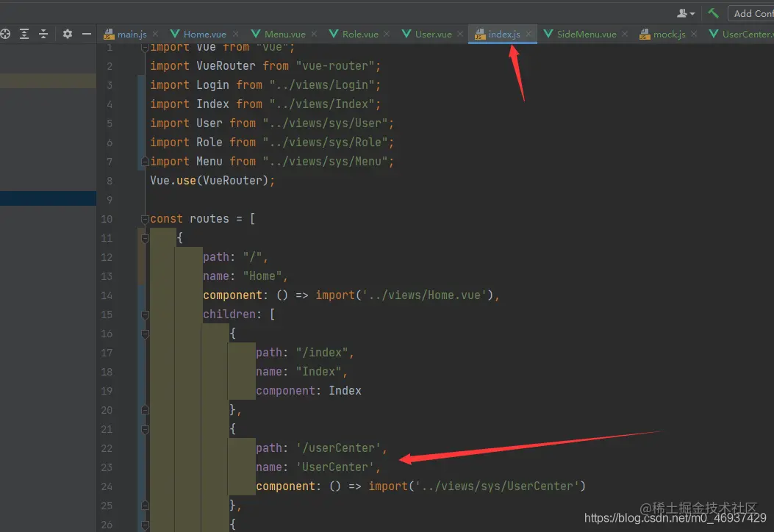Viewport: 774px width, 532px height.
Task: Close the index.js tab
Action: 528,34
